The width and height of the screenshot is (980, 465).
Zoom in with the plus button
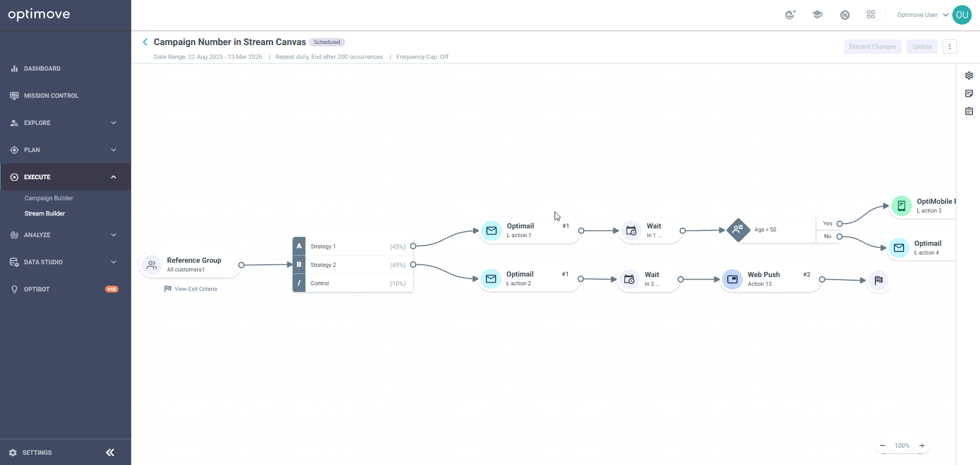(922, 446)
